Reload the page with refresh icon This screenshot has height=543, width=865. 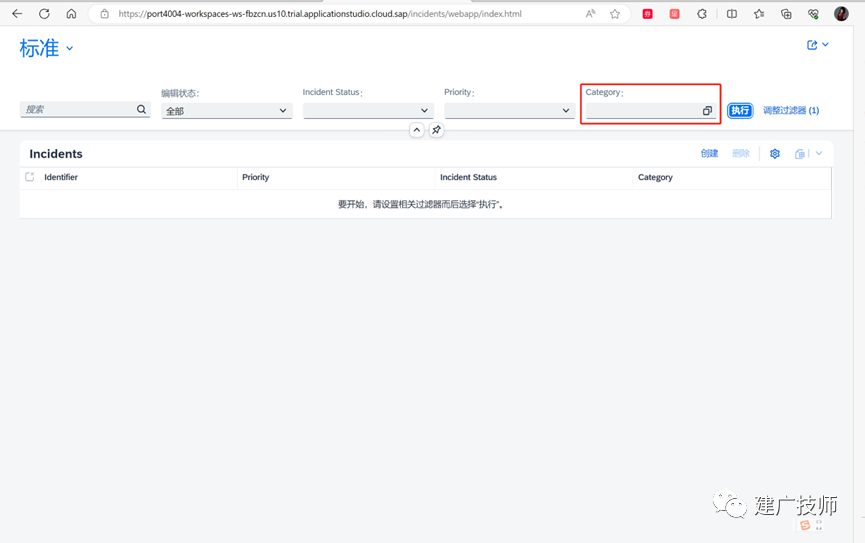tap(44, 14)
